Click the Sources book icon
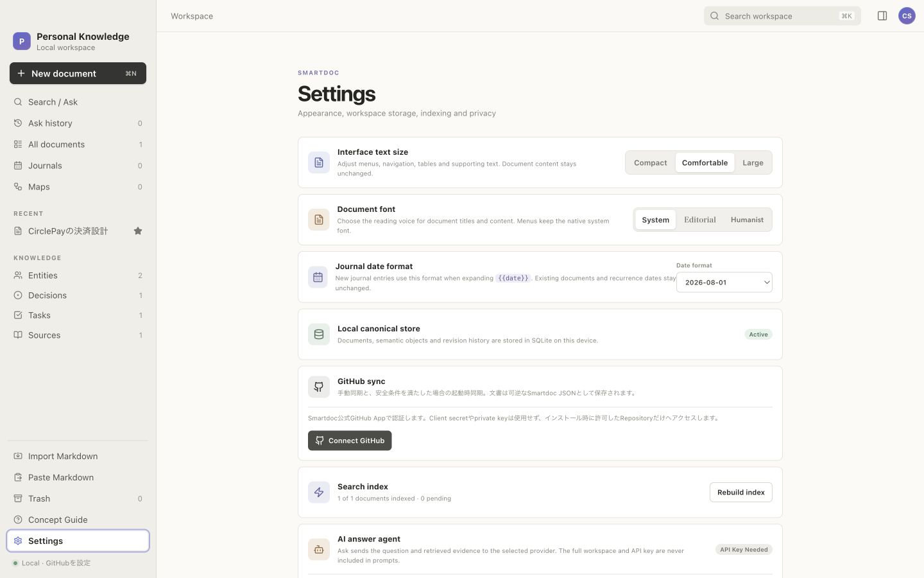This screenshot has width=924, height=578. pyautogui.click(x=18, y=335)
